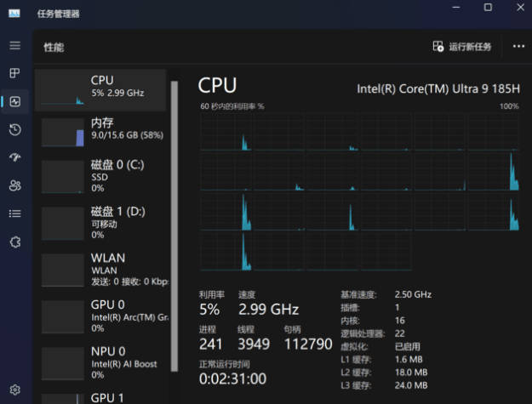The height and width of the screenshot is (404, 532).
Task: Minimize the Task Manager window
Action: [x=456, y=8]
